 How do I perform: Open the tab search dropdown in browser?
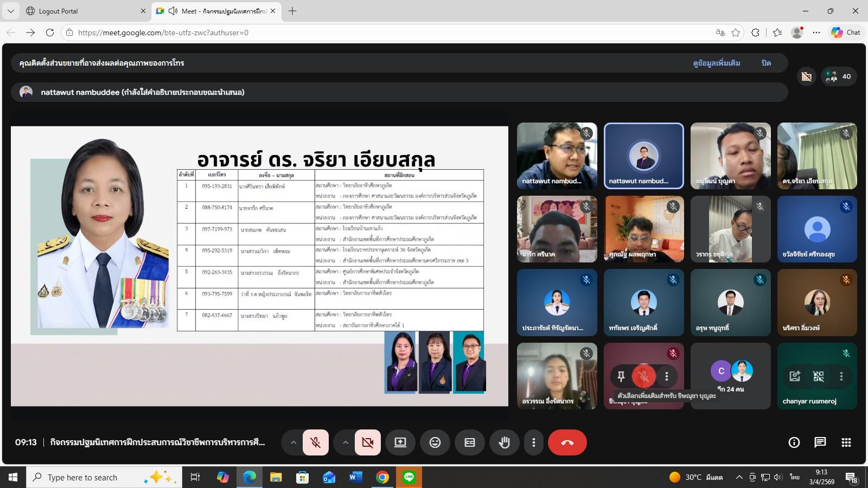point(11,11)
